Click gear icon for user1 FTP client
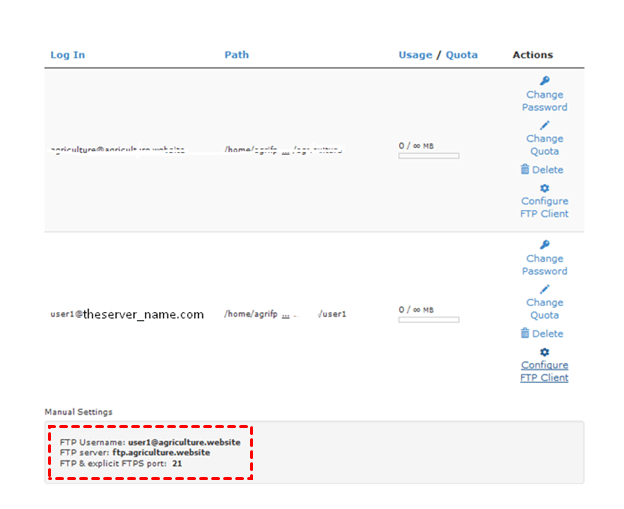 click(x=544, y=352)
